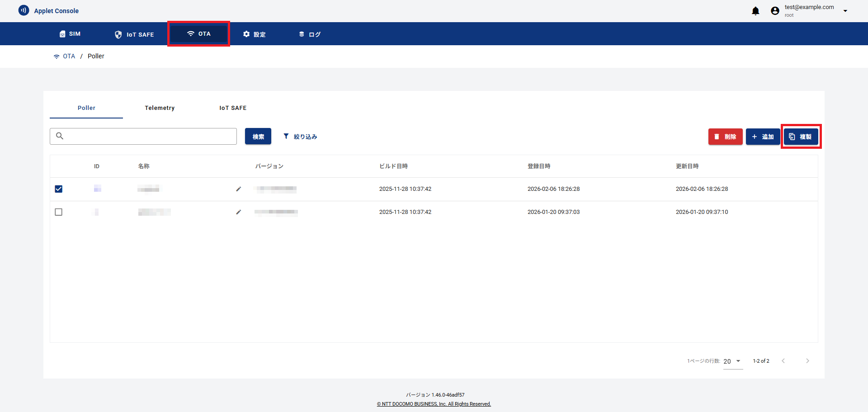Click the NTT DOCOMO BUSINESS copyright link

coord(434,404)
